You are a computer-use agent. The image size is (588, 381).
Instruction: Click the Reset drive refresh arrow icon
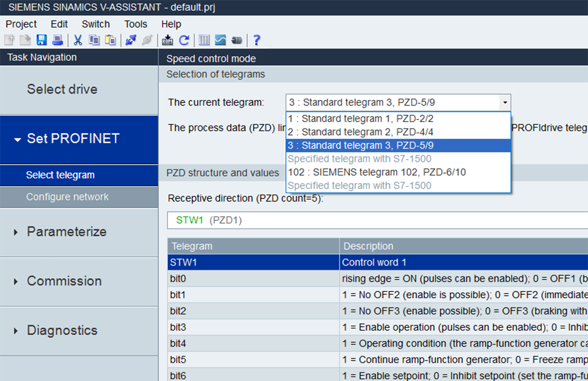pos(184,40)
